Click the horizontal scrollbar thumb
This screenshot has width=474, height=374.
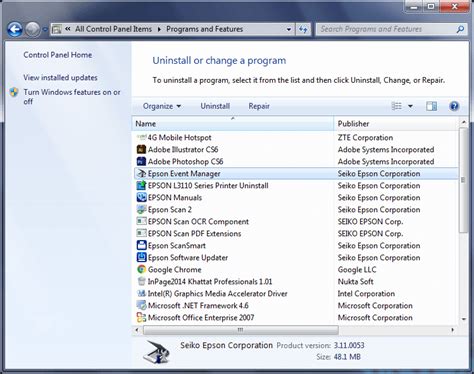point(241,330)
